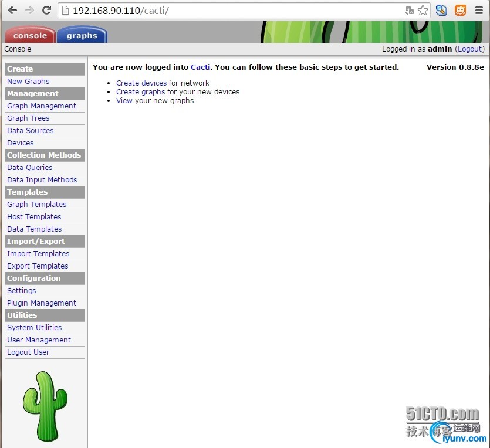Click the Collection Methods section header
Image resolution: width=490 pixels, height=448 pixels.
(45, 155)
